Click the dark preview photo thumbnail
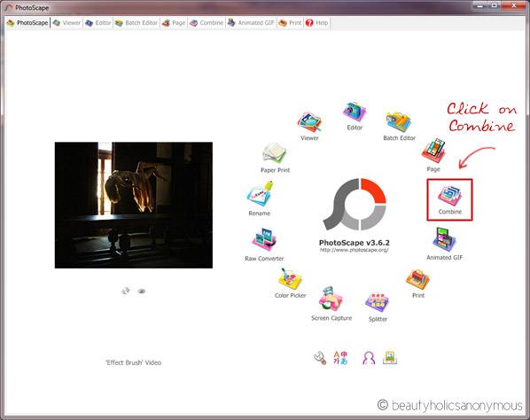530x420 pixels. (134, 205)
